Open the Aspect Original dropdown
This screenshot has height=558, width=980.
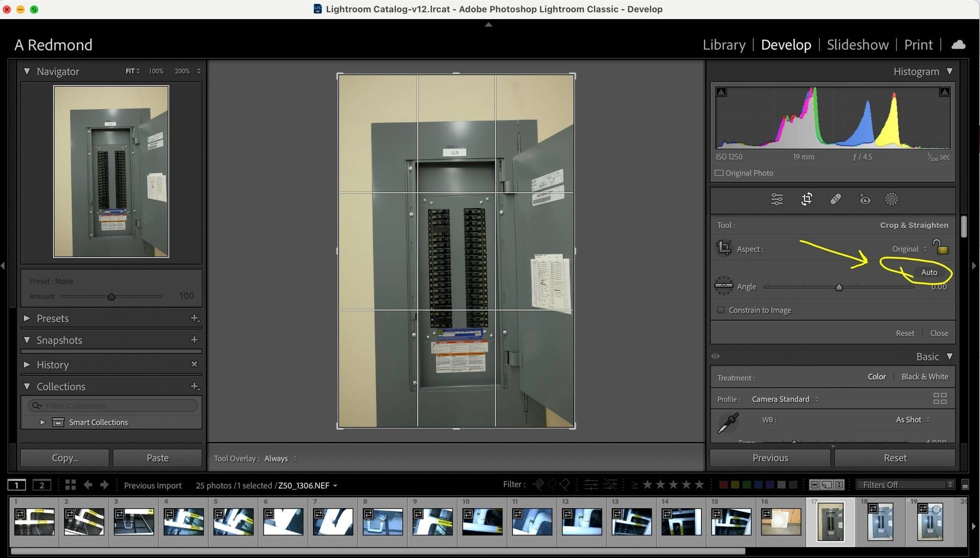pos(909,249)
